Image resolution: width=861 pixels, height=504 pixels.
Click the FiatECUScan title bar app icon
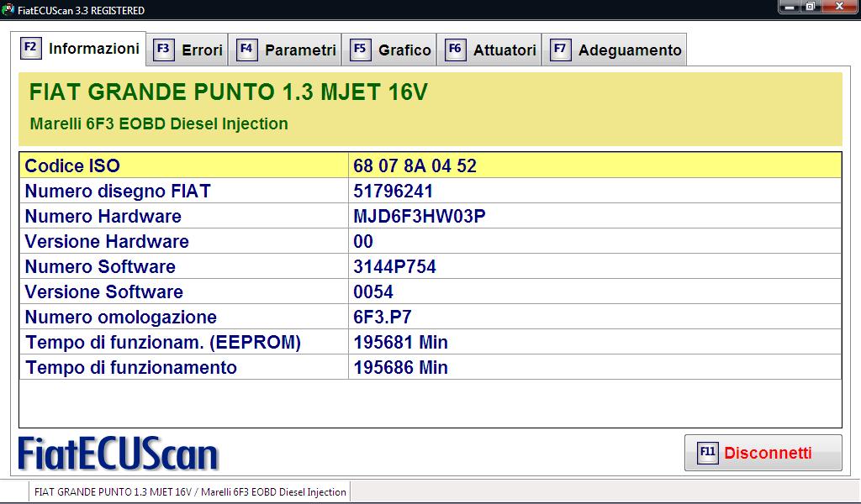point(8,9)
